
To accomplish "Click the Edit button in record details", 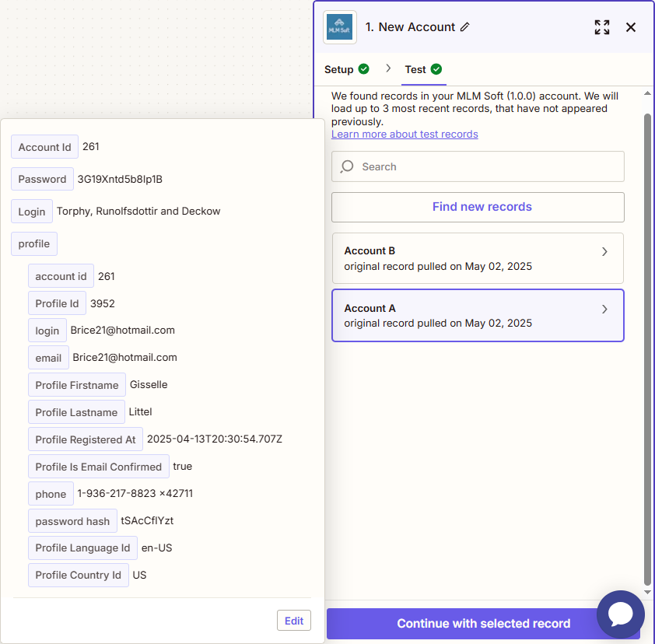I will click(294, 621).
